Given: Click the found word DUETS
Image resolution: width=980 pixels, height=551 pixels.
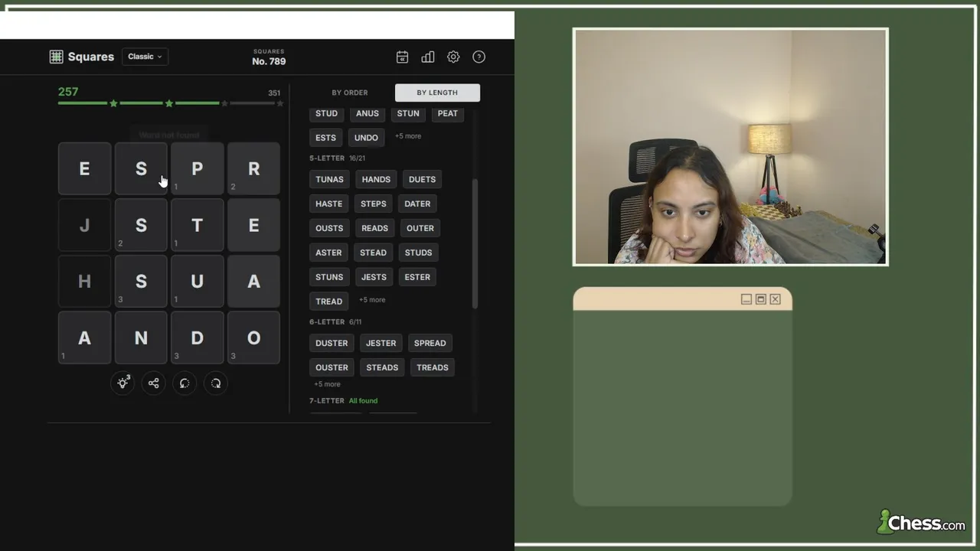Looking at the screenshot, I should tap(422, 179).
